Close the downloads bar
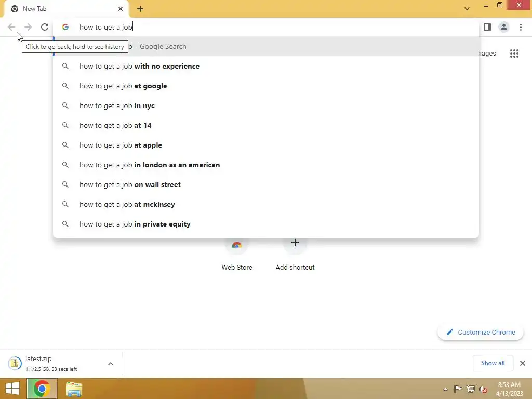Screen dimensions: 532x399 pos(523,363)
